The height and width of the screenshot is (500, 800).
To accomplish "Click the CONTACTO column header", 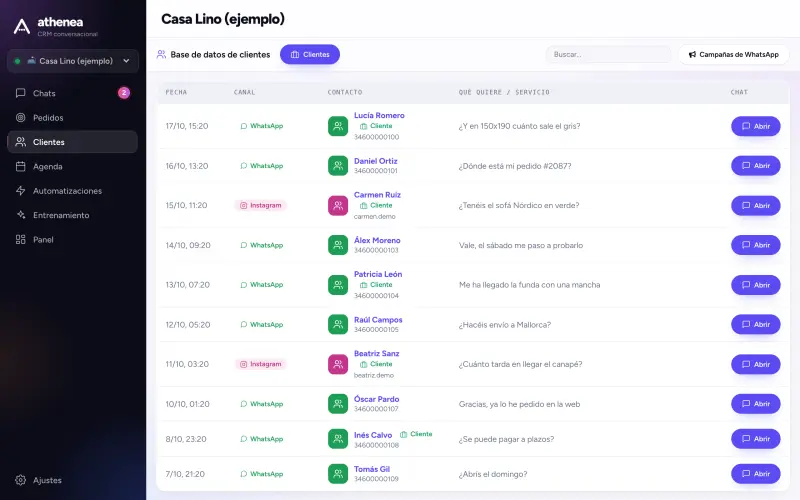I will 345,92.
